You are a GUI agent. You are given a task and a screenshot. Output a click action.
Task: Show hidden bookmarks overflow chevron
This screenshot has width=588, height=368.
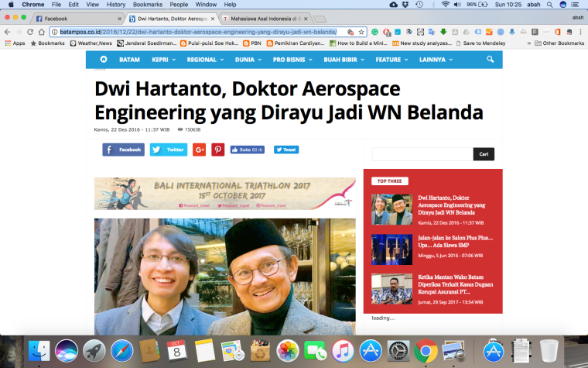(528, 43)
